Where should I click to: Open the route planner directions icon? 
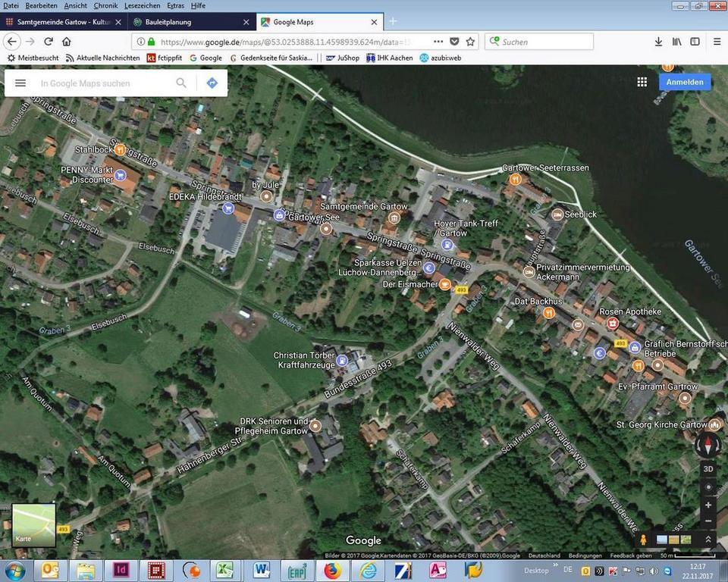click(x=212, y=83)
